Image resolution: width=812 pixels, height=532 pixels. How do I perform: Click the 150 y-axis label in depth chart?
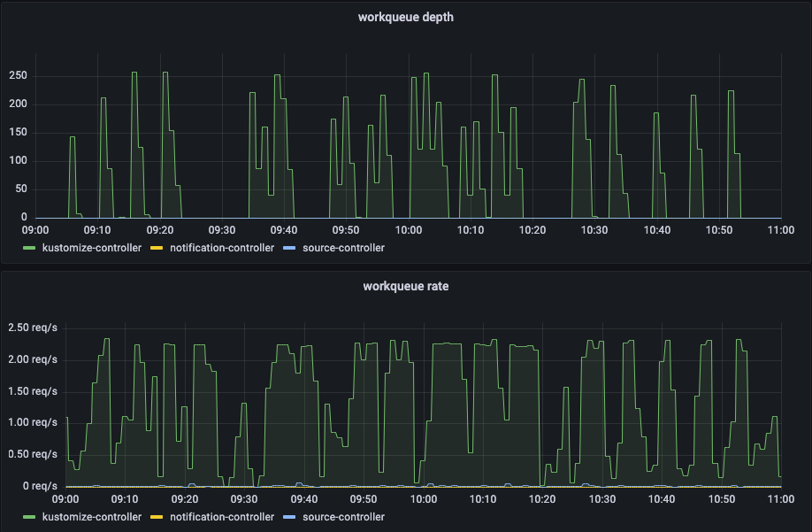[18, 132]
